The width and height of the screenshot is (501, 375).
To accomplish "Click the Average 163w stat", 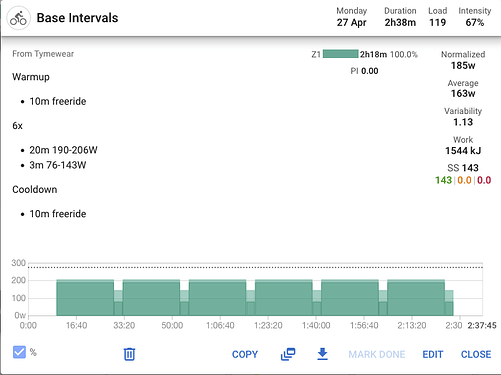I will pos(463,88).
